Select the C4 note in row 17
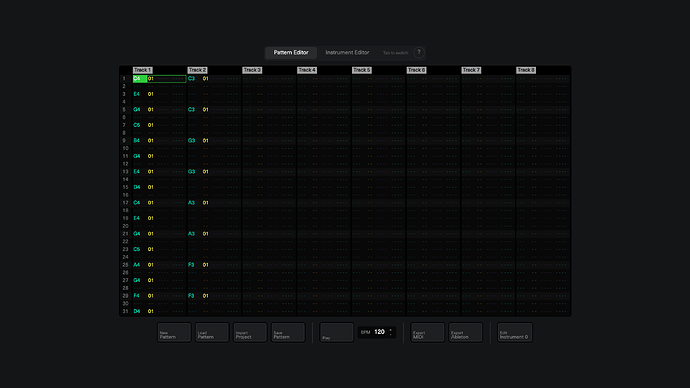 click(x=137, y=203)
